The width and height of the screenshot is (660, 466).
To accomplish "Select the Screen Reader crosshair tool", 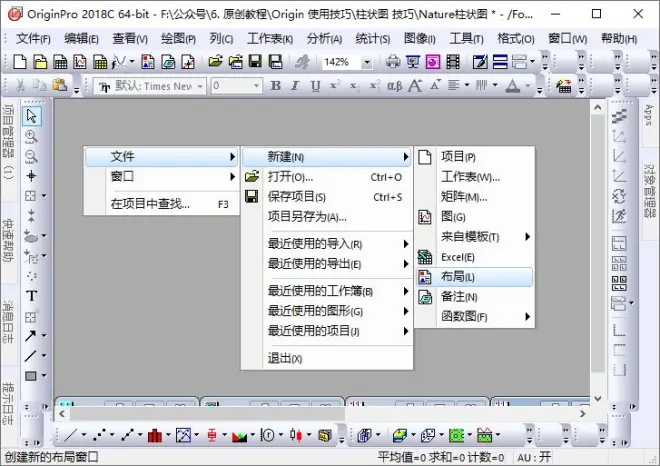I will coord(31,176).
